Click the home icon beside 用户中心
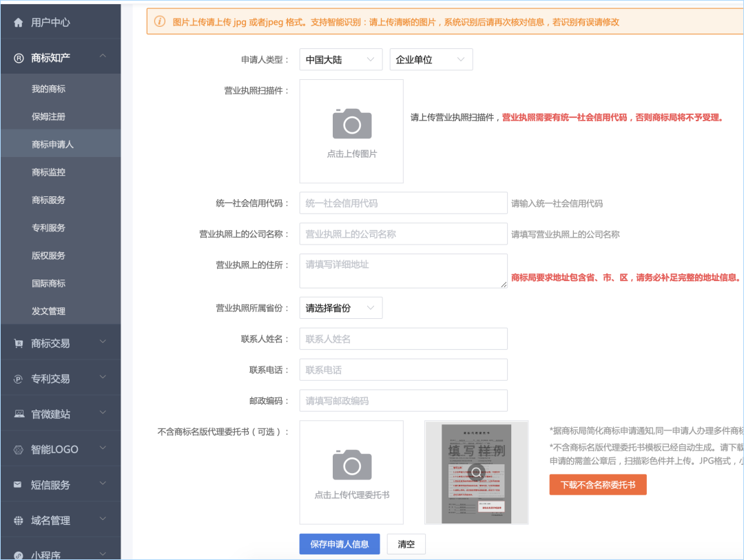This screenshot has width=744, height=560. pyautogui.click(x=19, y=22)
